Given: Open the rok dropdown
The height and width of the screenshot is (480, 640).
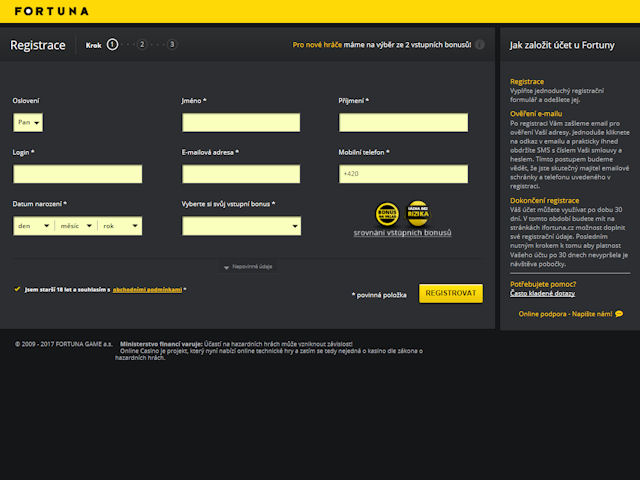Looking at the screenshot, I should point(120,226).
